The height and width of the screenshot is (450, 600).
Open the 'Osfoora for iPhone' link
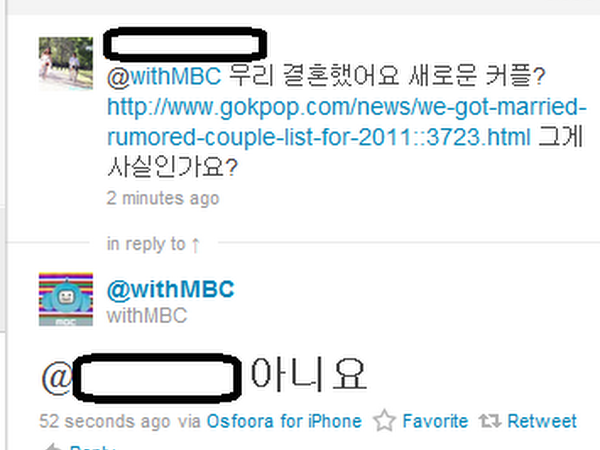284,421
